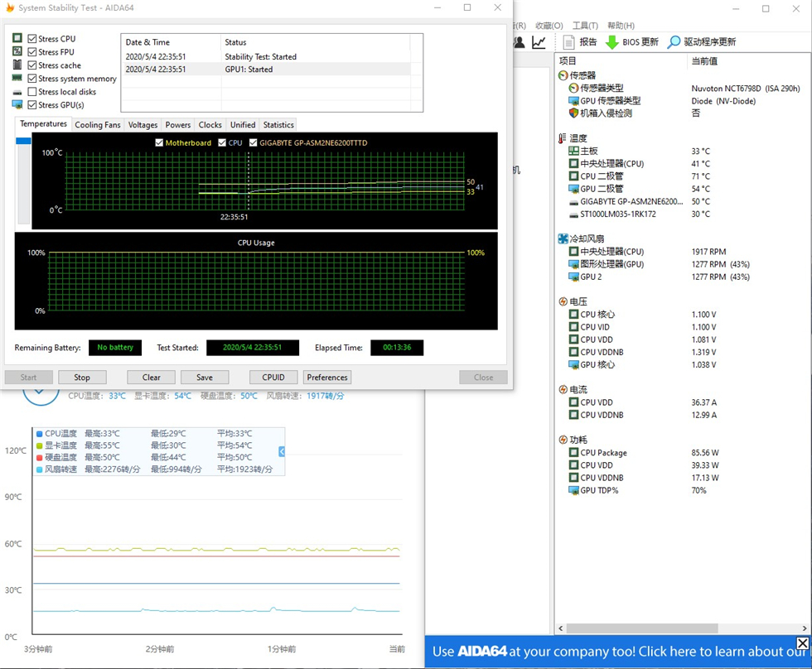Screen dimensions: 812x669
Task: Click the report (报告) document icon
Action: coord(569,42)
